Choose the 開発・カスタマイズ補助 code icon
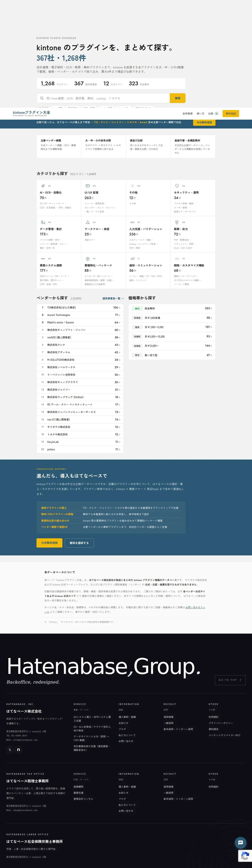This screenshot has height=868, width=252. [x=177, y=258]
